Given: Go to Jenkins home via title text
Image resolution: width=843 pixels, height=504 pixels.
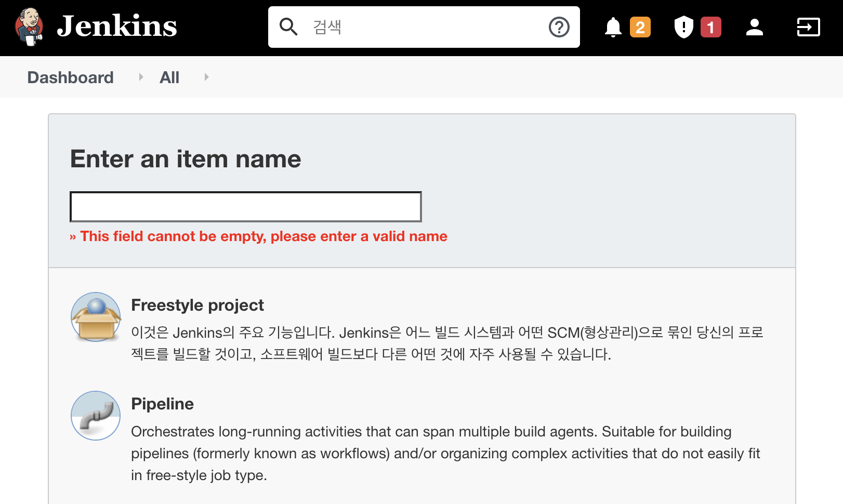Looking at the screenshot, I should [117, 26].
